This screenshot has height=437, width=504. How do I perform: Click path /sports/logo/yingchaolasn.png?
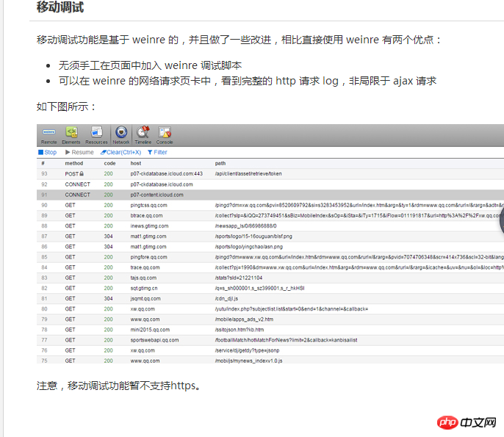pyautogui.click(x=249, y=247)
